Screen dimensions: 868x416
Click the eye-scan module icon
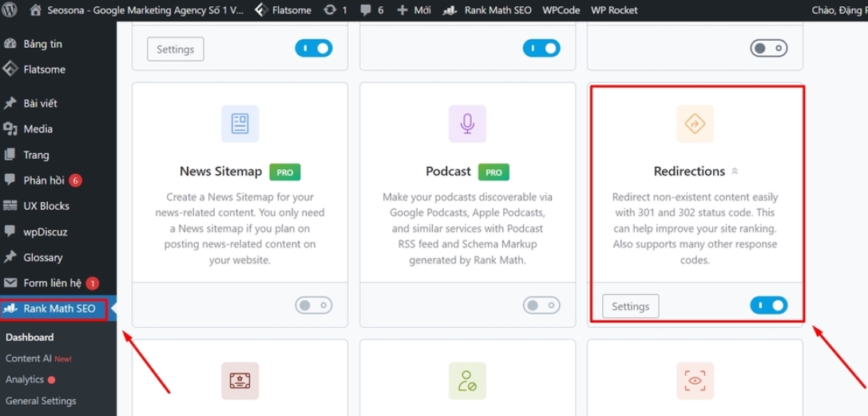[x=695, y=381]
